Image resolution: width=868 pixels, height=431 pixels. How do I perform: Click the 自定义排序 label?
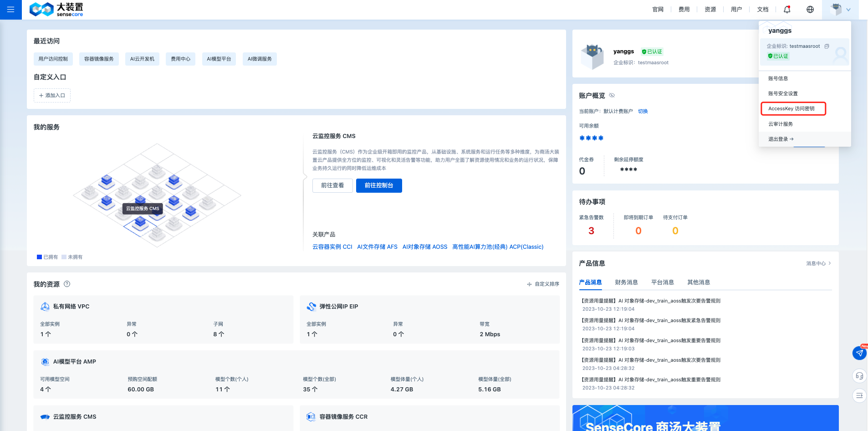[547, 284]
